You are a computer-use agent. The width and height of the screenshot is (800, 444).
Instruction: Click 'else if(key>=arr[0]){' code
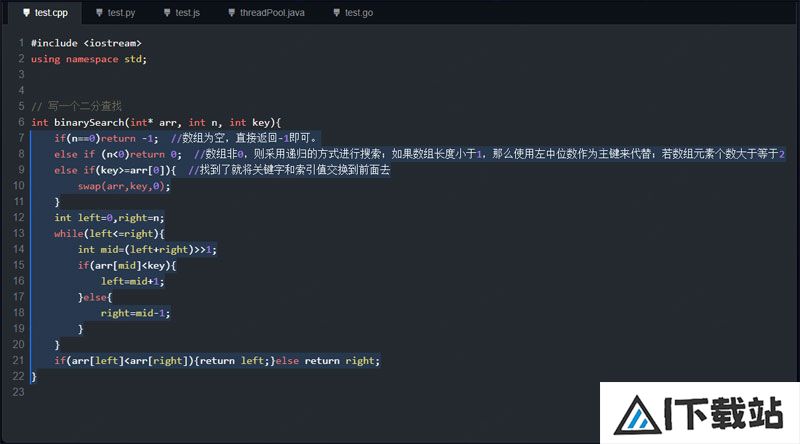point(115,170)
